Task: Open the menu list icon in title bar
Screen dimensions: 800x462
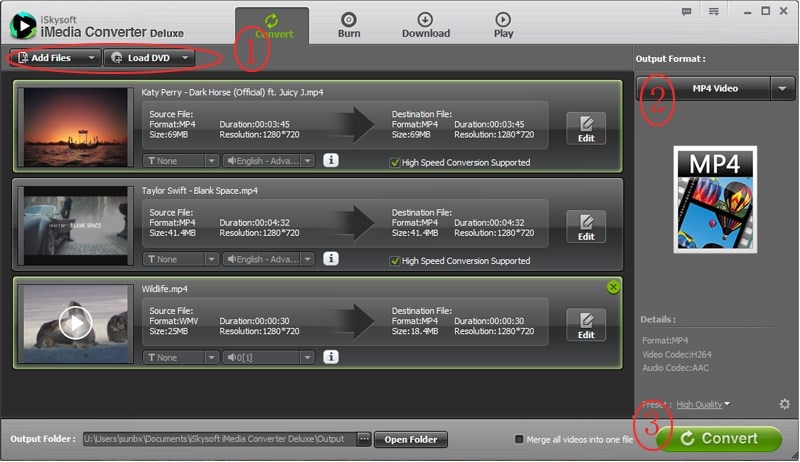Action: tap(714, 11)
